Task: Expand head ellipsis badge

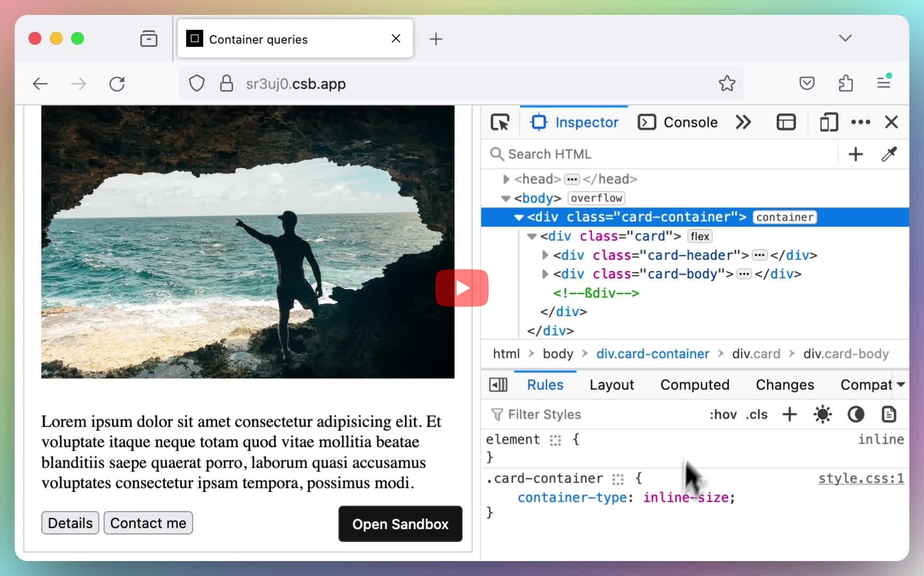Action: (572, 179)
